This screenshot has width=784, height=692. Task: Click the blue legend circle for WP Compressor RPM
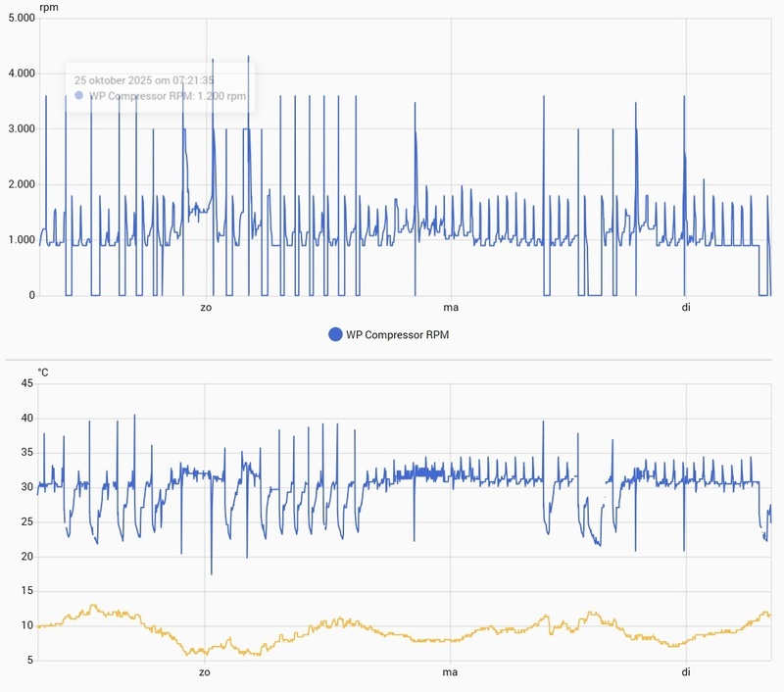pyautogui.click(x=335, y=334)
